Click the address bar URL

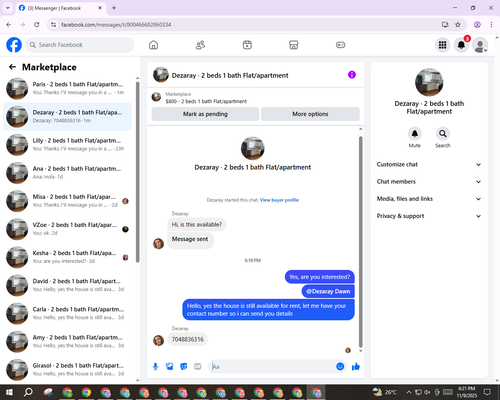pyautogui.click(x=116, y=25)
